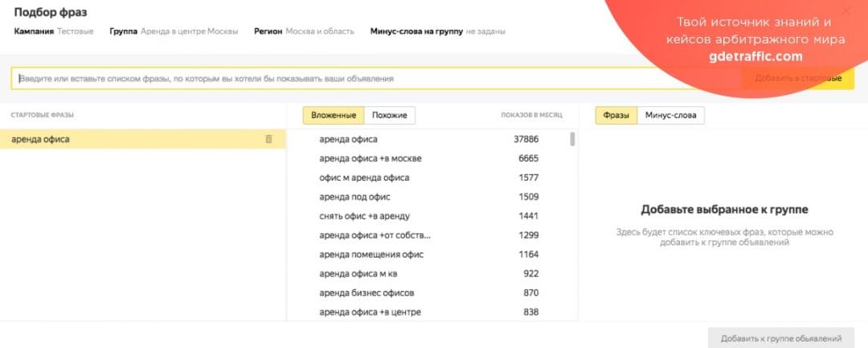Image resolution: width=868 pixels, height=348 pixels.
Task: Click the impressions count 1164
Action: pos(528,255)
